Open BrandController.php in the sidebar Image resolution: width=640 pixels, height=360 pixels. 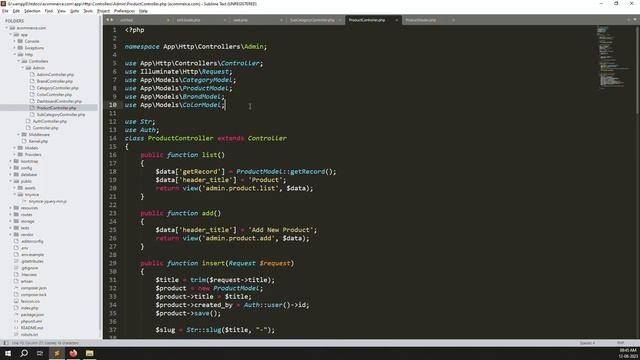(x=55, y=81)
